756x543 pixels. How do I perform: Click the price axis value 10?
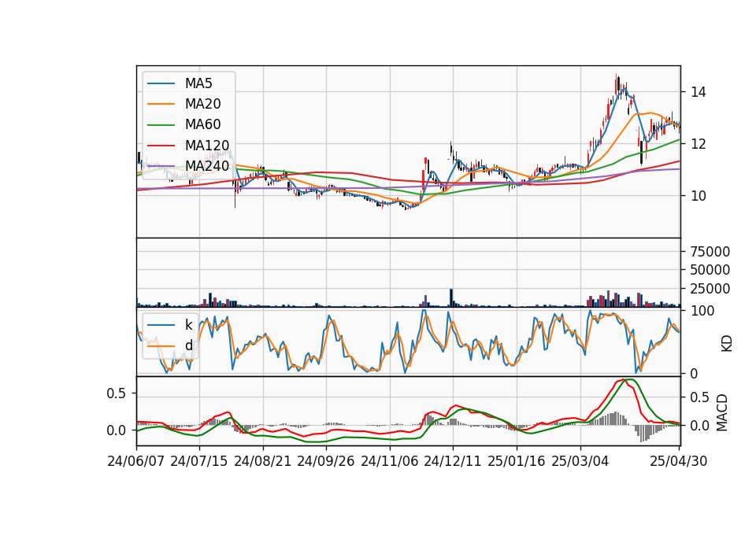[x=699, y=196]
